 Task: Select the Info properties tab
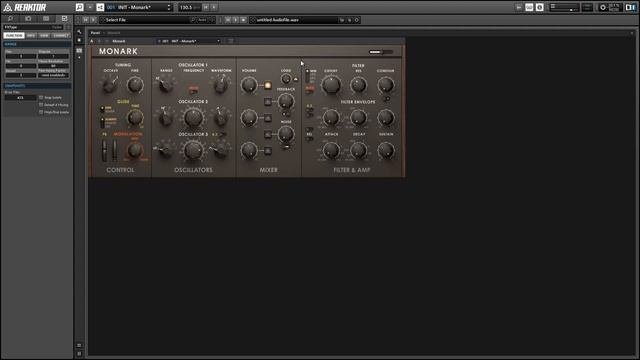point(31,36)
